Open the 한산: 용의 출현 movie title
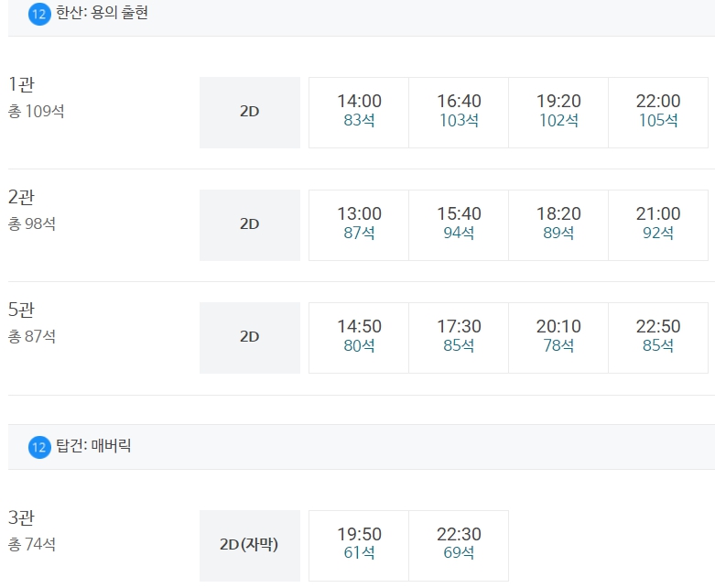This screenshot has width=715, height=588. (x=102, y=13)
